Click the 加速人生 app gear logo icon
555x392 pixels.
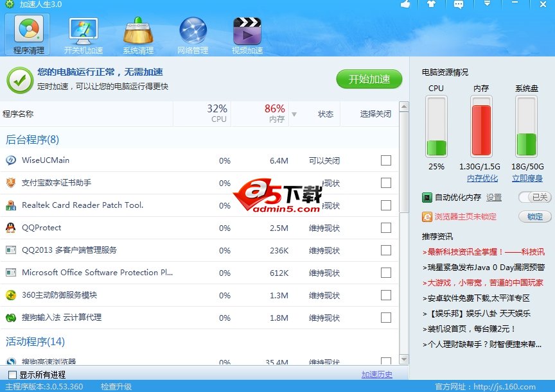(x=10, y=4)
